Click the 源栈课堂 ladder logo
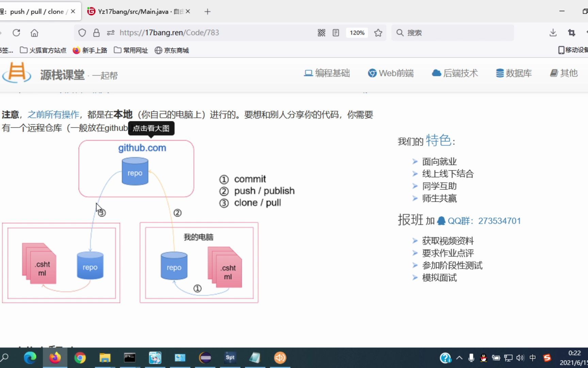 tap(16, 73)
